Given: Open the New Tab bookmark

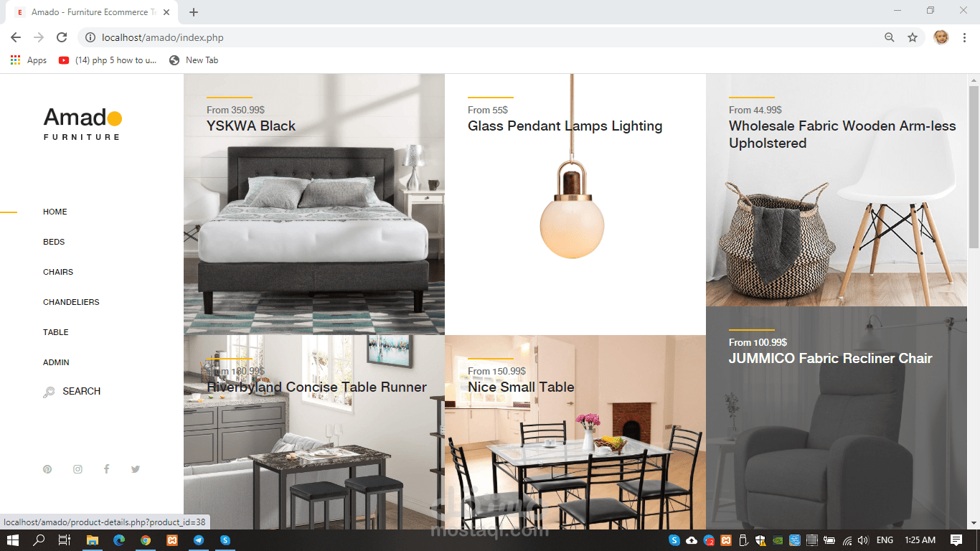Looking at the screenshot, I should (194, 60).
